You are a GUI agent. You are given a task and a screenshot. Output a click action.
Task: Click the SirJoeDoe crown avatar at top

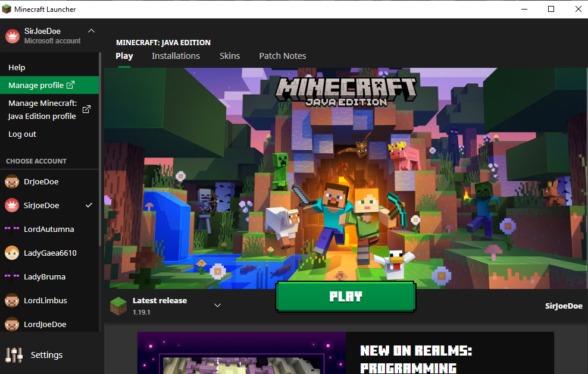12,36
